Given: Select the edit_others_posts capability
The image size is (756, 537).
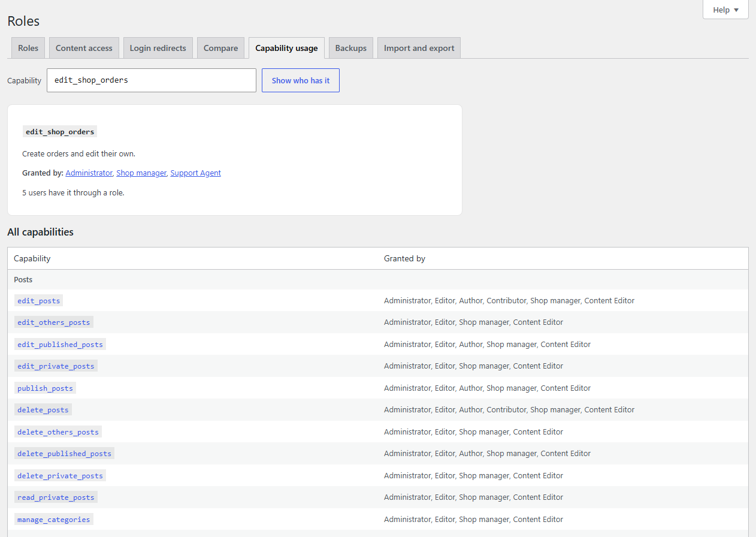Looking at the screenshot, I should point(54,322).
